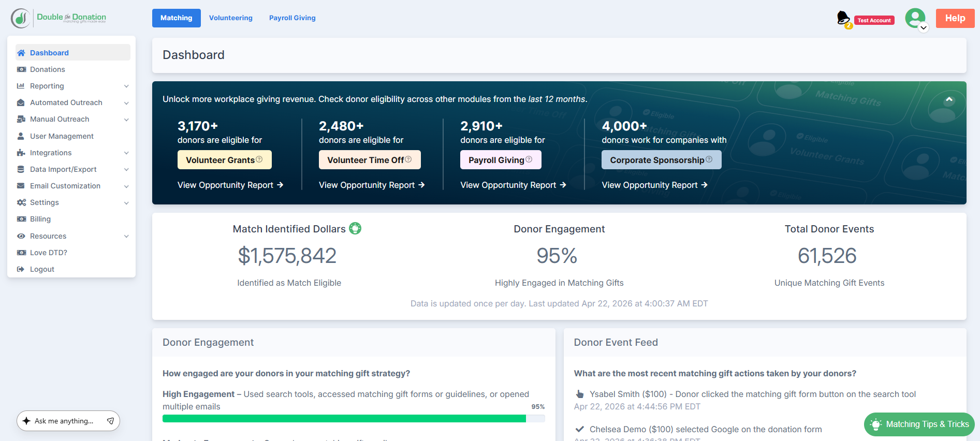This screenshot has width=980, height=441.
Task: Collapse the workplace giving banner
Action: click(x=949, y=99)
